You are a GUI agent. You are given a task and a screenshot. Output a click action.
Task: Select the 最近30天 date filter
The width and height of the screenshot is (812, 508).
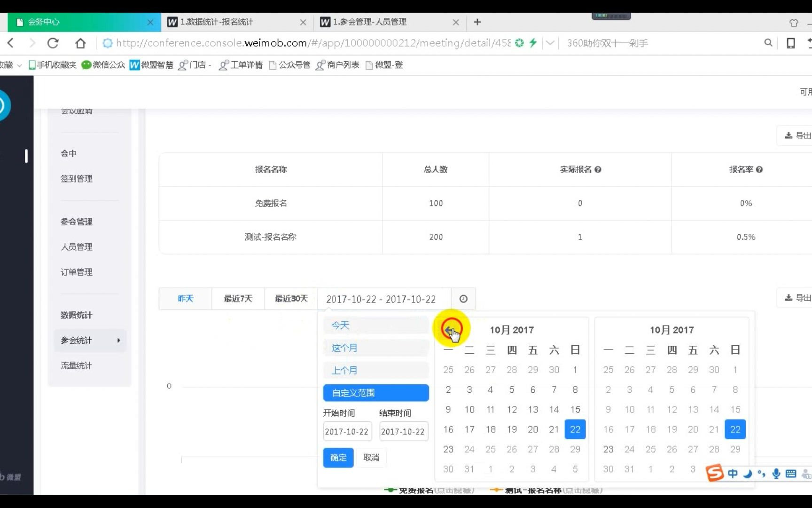291,299
